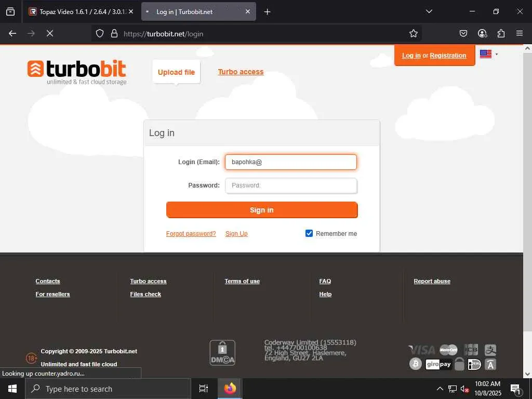Focus the Login (Email) field
Viewport: 532px width, 399px height.
pos(291,162)
